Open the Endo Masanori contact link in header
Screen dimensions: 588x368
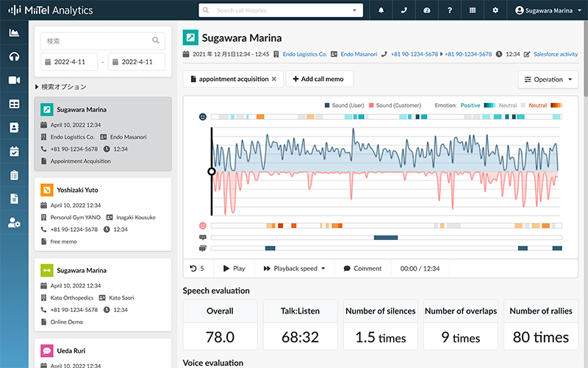(359, 54)
